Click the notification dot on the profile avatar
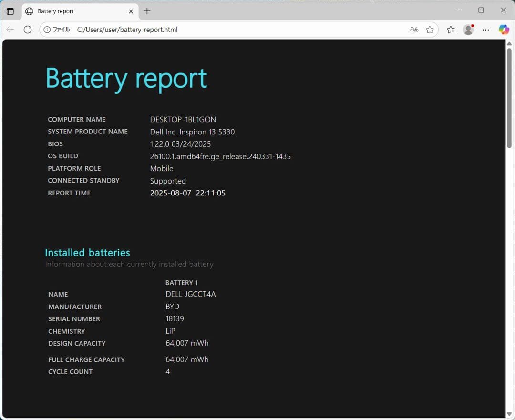 pyautogui.click(x=473, y=25)
